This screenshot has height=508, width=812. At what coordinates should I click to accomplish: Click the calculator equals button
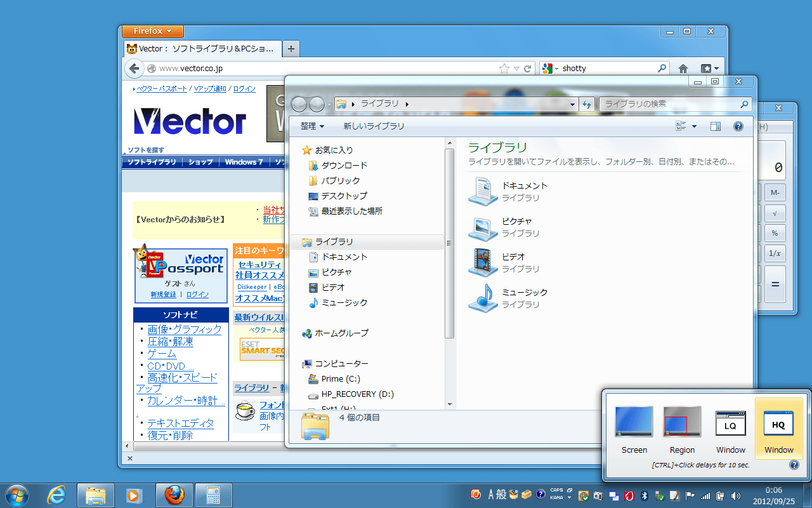[775, 284]
